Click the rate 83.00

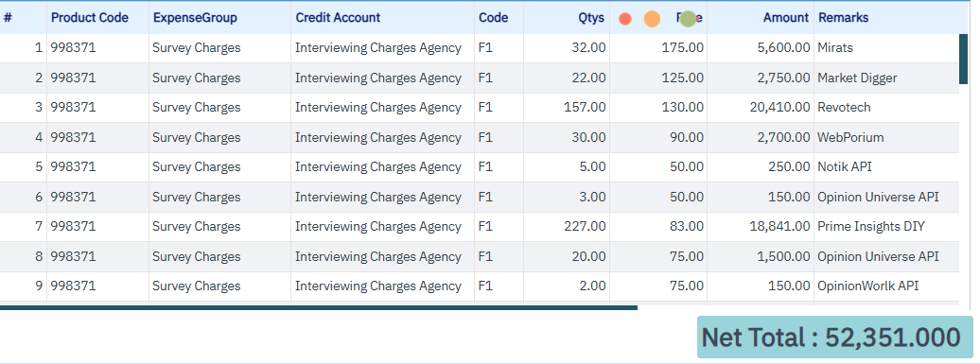(686, 227)
